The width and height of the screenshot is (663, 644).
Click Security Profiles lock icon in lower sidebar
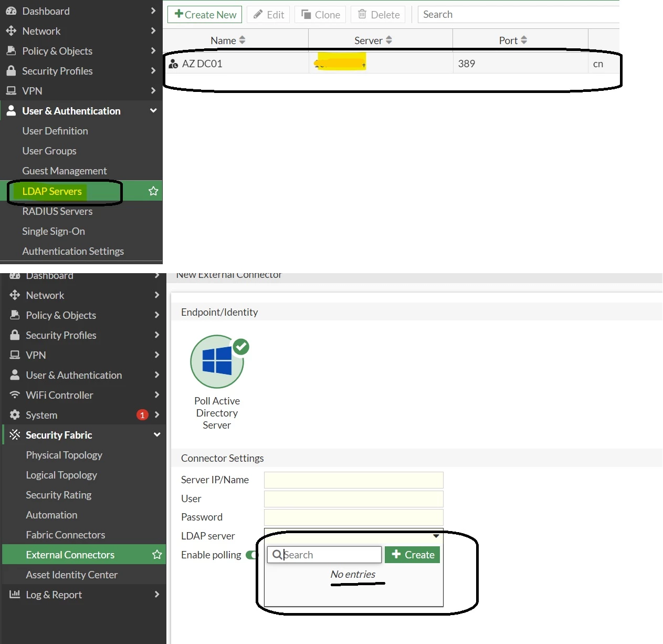(15, 335)
